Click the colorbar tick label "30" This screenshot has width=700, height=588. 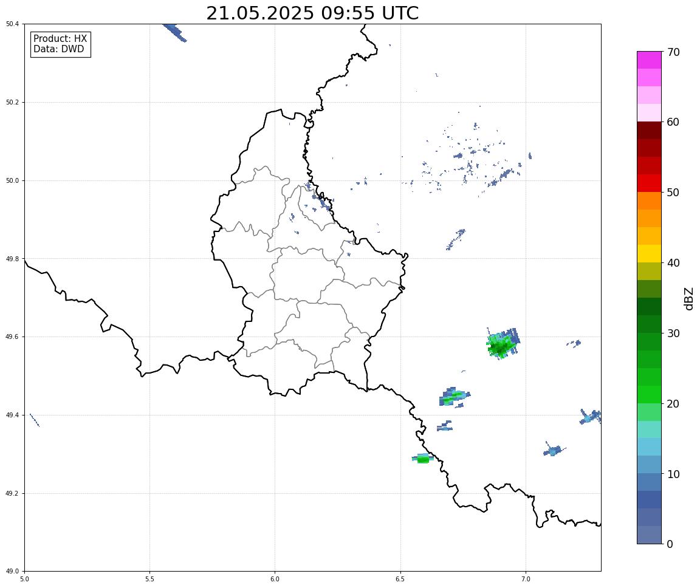[673, 333]
